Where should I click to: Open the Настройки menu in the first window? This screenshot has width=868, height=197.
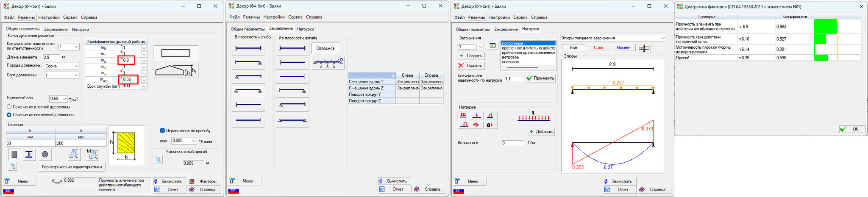(49, 17)
